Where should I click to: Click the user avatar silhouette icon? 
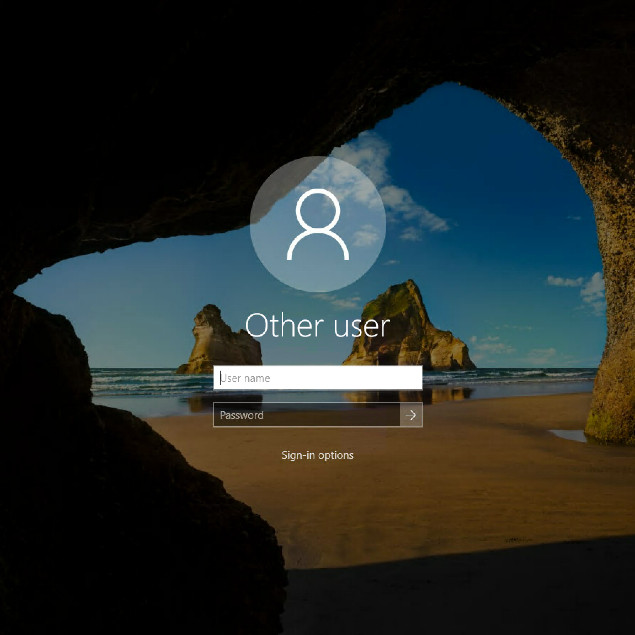pos(317,225)
